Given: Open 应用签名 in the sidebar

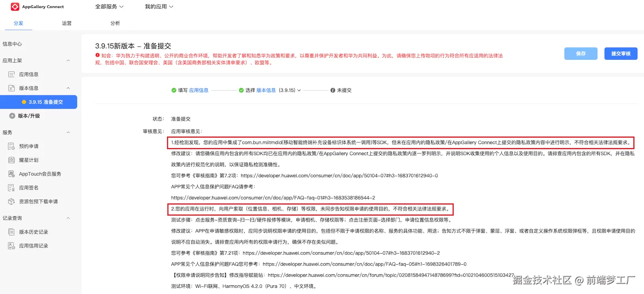Looking at the screenshot, I should [x=29, y=188].
